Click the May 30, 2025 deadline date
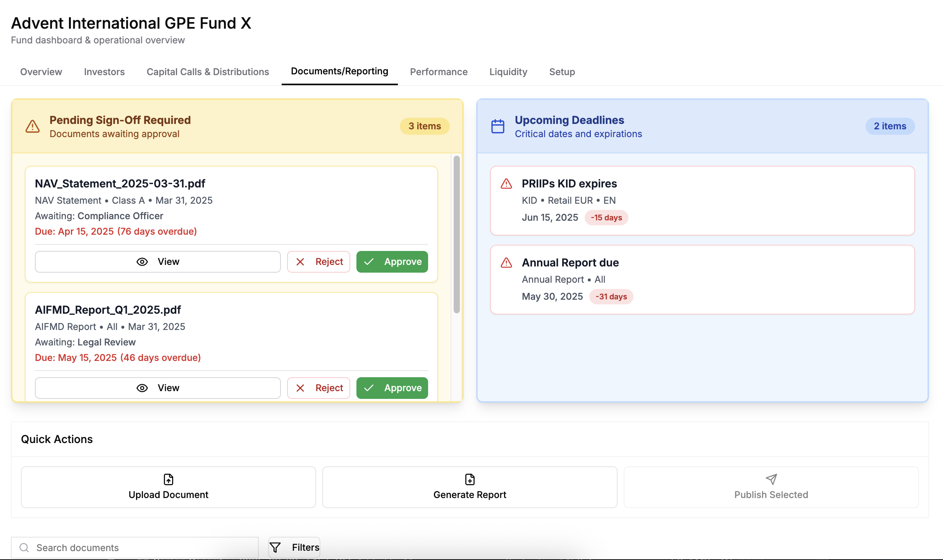 552,297
